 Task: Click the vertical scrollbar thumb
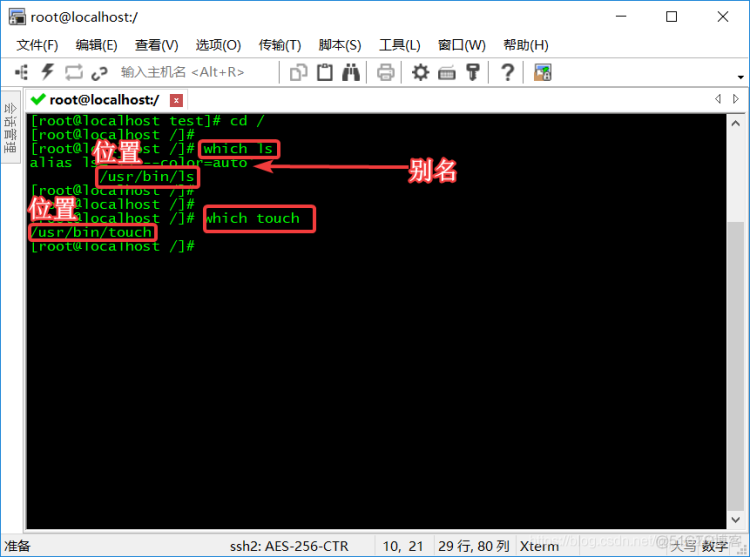click(x=735, y=366)
